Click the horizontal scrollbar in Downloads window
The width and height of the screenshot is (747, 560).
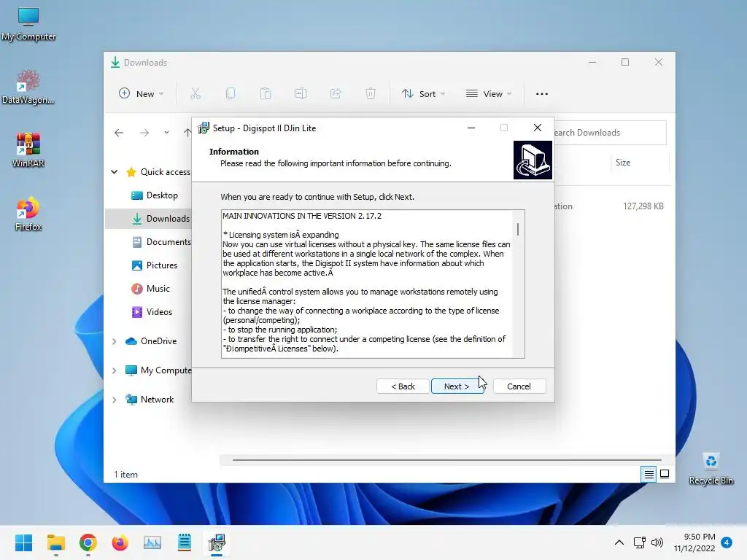coord(447,460)
